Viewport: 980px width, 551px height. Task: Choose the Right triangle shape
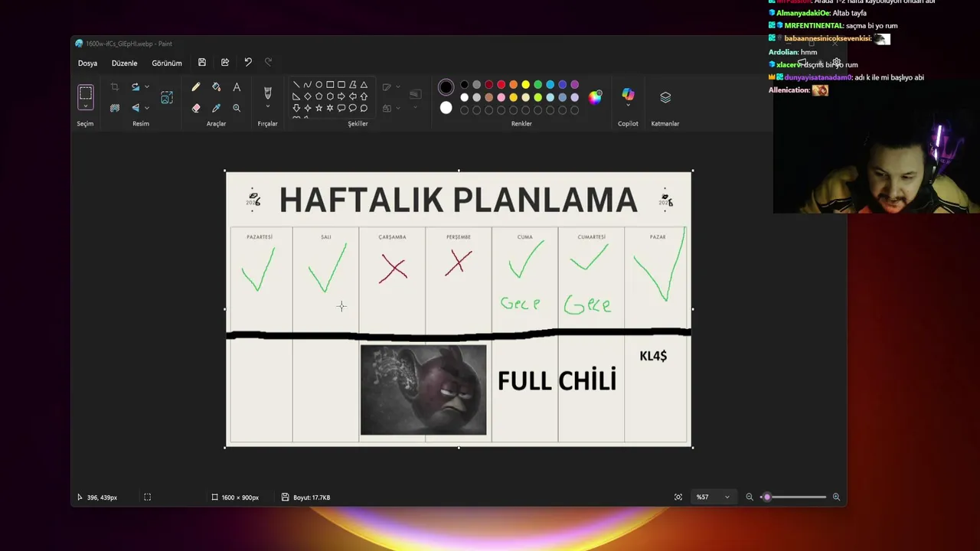coord(296,96)
